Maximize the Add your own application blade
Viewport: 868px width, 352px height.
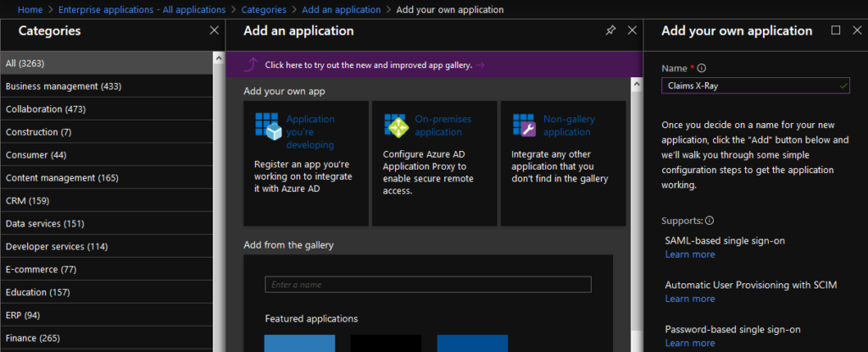tap(836, 31)
